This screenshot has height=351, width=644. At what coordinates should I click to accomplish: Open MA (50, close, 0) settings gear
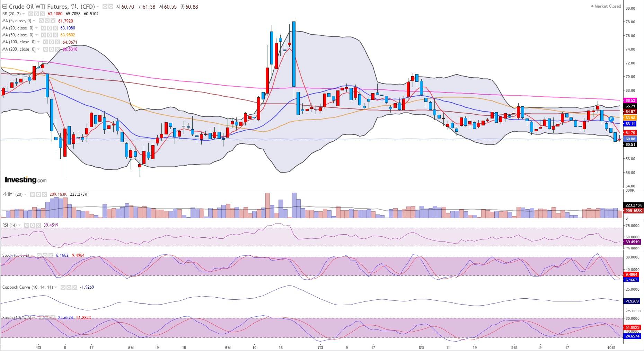[x=50, y=35]
